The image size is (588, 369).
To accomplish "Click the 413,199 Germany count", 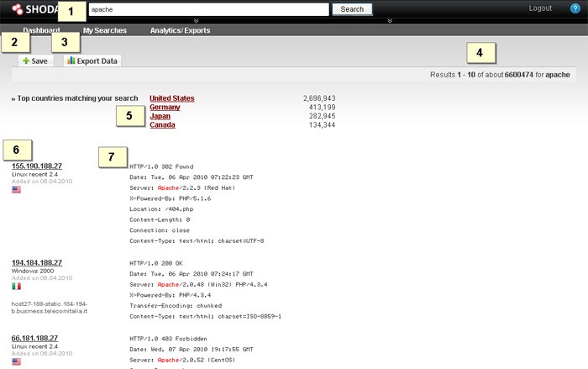I will pos(322,107).
